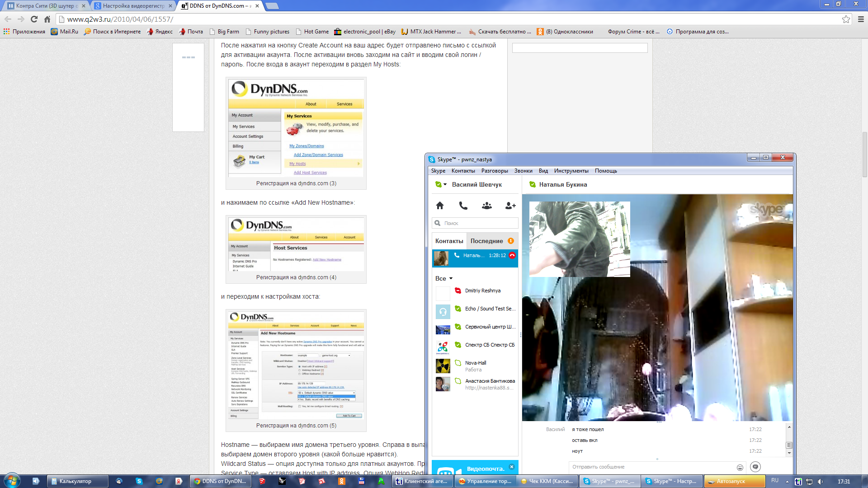868x488 pixels.
Task: Open the Инструменты menu in Skype
Action: pyautogui.click(x=571, y=171)
